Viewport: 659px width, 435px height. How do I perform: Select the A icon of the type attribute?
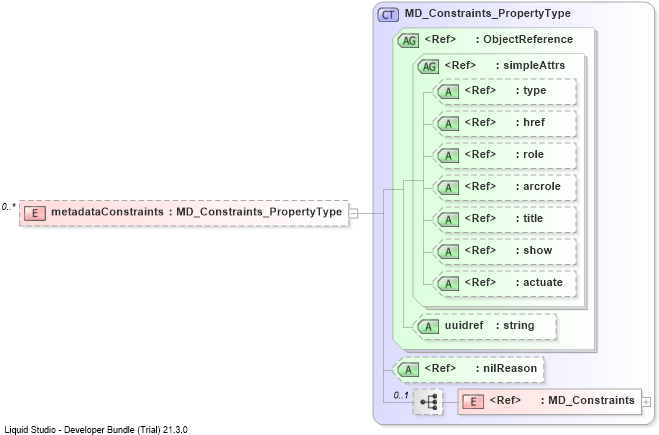coord(448,91)
